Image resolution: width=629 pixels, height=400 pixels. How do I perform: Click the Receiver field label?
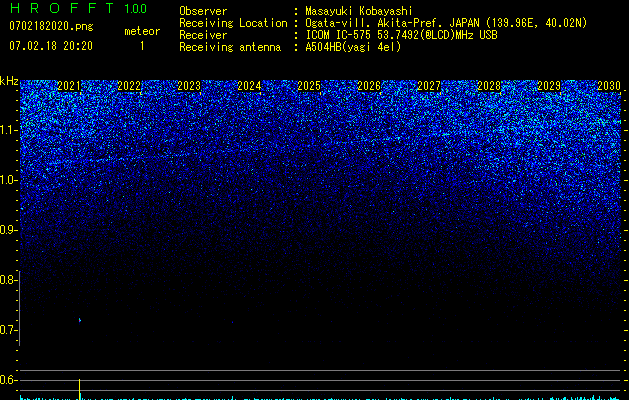tap(203, 35)
